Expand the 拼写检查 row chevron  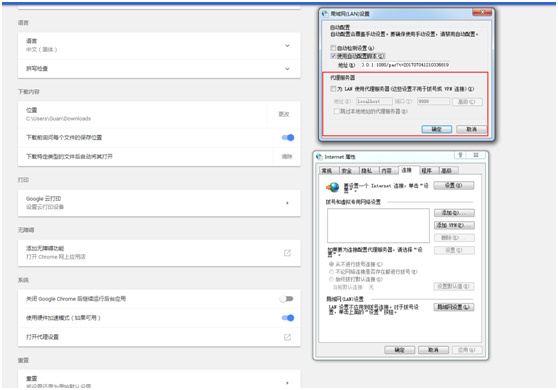click(287, 69)
